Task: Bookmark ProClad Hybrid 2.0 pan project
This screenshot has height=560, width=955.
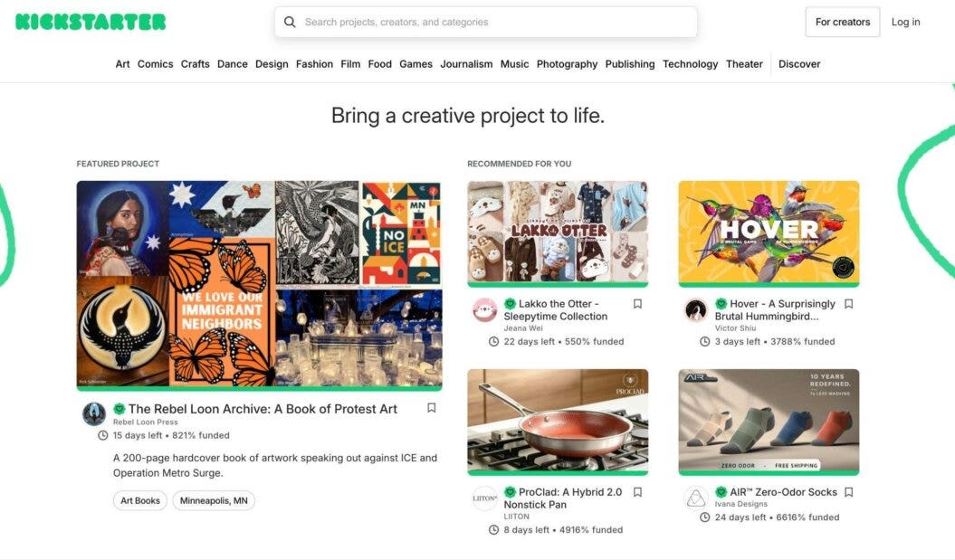Action: pos(637,492)
